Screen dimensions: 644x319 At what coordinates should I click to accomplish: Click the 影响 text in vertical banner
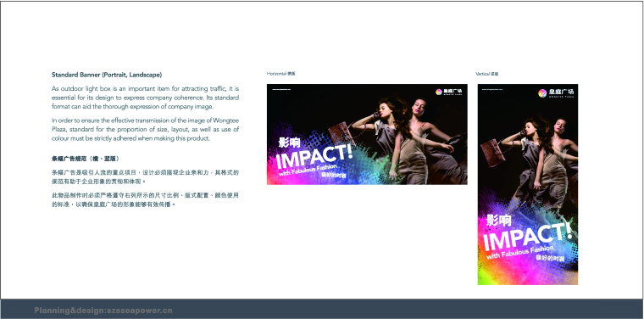498,221
